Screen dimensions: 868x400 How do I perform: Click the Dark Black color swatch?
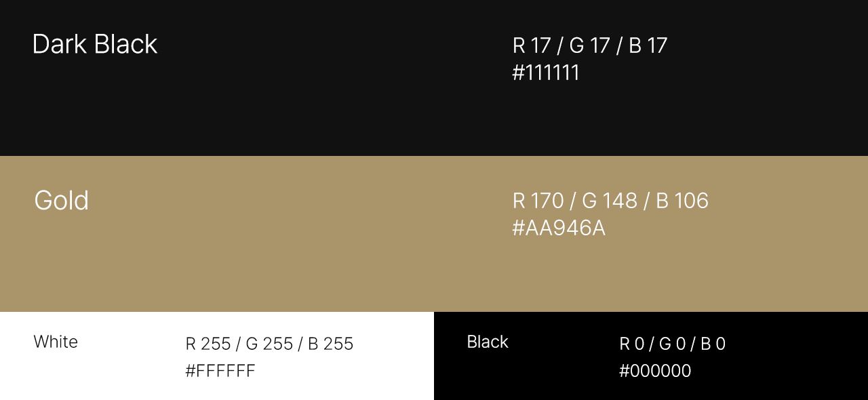[434, 78]
